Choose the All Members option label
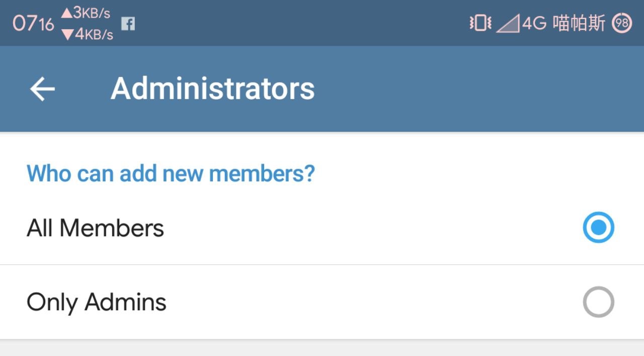This screenshot has width=644, height=356. (x=96, y=228)
